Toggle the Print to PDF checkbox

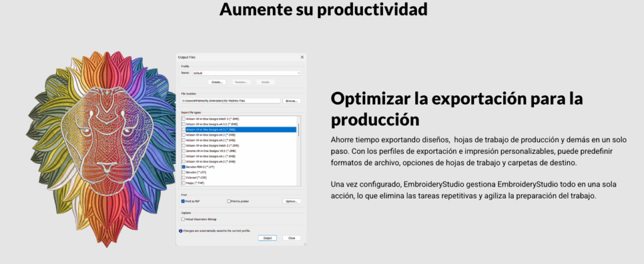point(183,202)
